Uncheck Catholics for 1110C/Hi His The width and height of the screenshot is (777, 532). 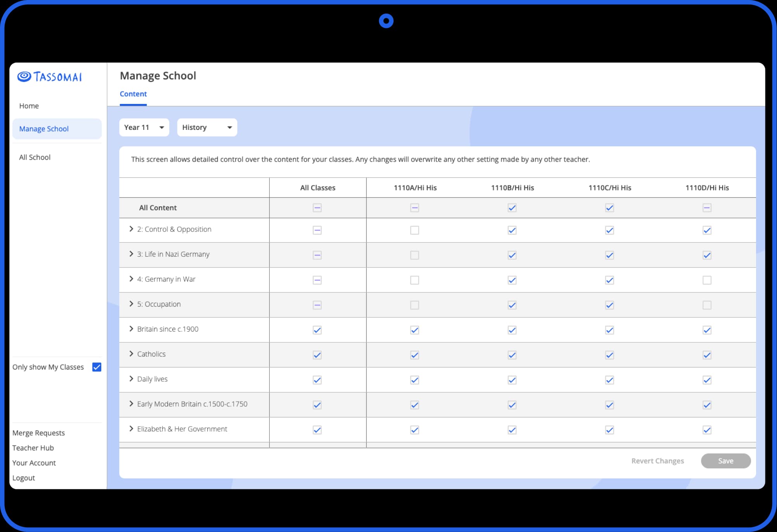tap(609, 355)
